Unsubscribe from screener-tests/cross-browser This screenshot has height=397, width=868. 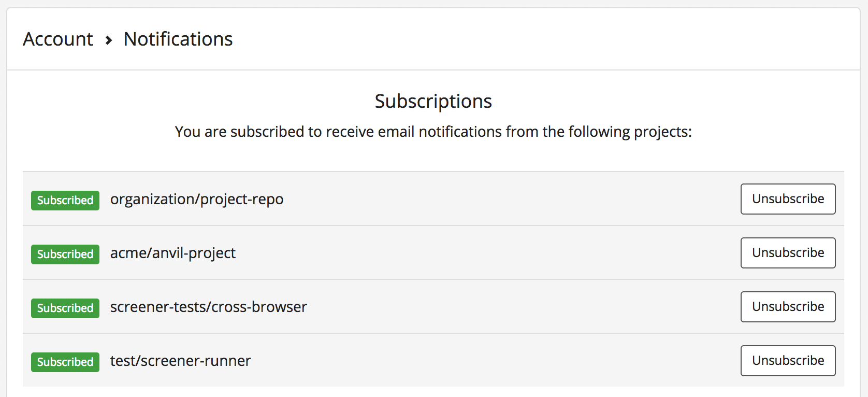click(788, 306)
